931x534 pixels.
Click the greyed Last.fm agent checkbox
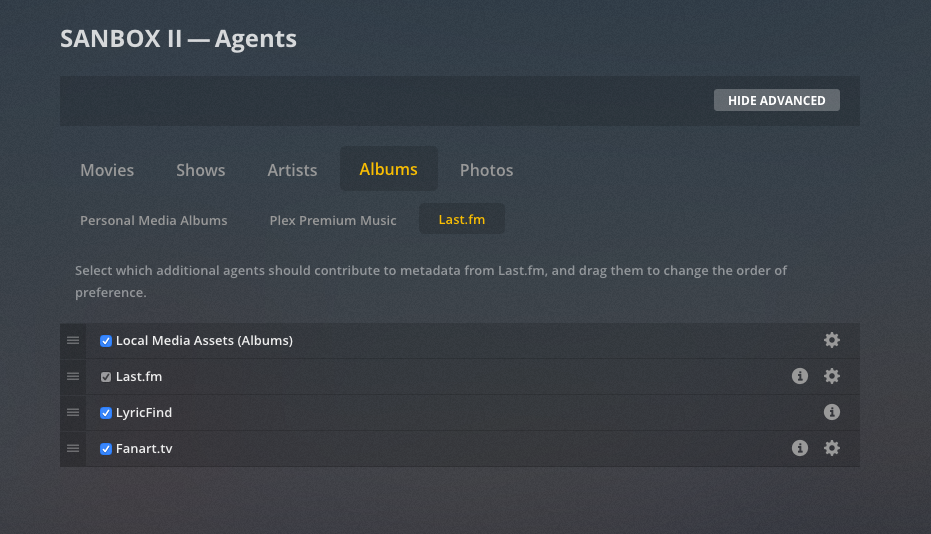point(106,377)
